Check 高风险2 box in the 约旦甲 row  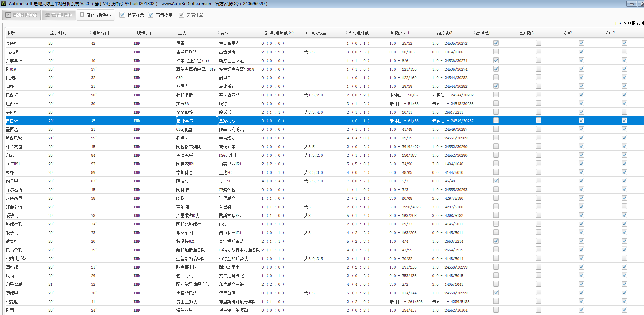coord(538,181)
